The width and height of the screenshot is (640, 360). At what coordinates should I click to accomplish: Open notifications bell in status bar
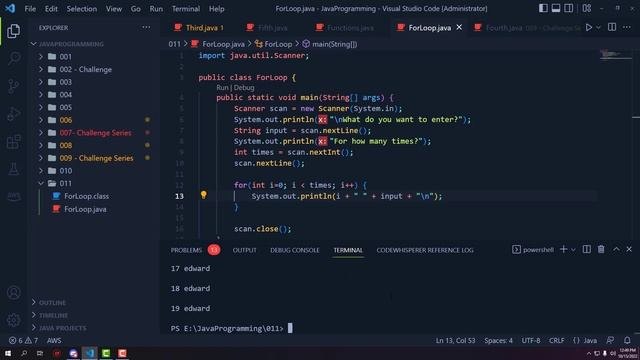[x=627, y=340]
